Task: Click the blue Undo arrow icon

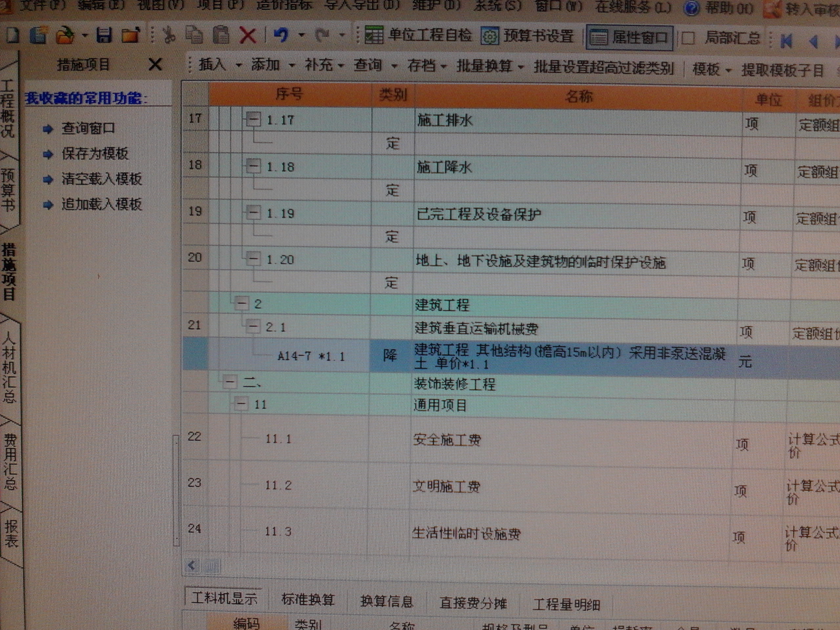Action: click(281, 35)
